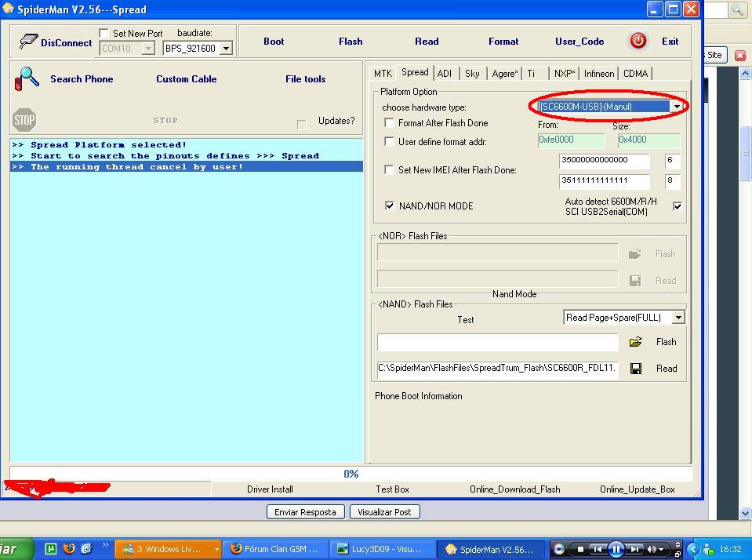Image resolution: width=752 pixels, height=560 pixels.
Task: Show more quick launch items chevron
Action: 105,544
